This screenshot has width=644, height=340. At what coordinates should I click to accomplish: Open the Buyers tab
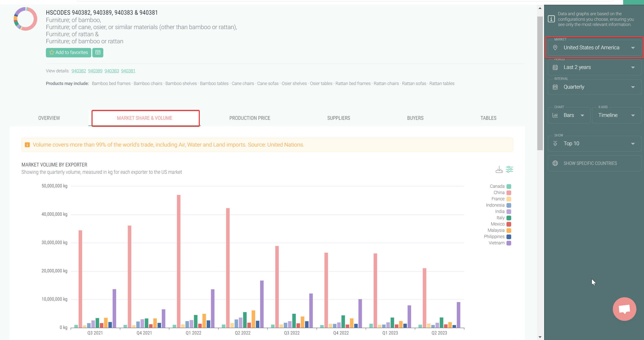pyautogui.click(x=415, y=118)
